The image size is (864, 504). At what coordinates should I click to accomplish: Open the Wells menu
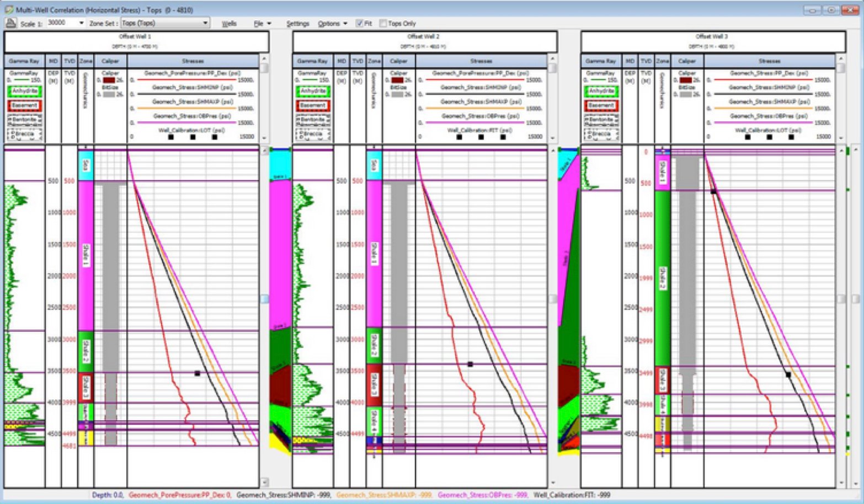pyautogui.click(x=230, y=23)
